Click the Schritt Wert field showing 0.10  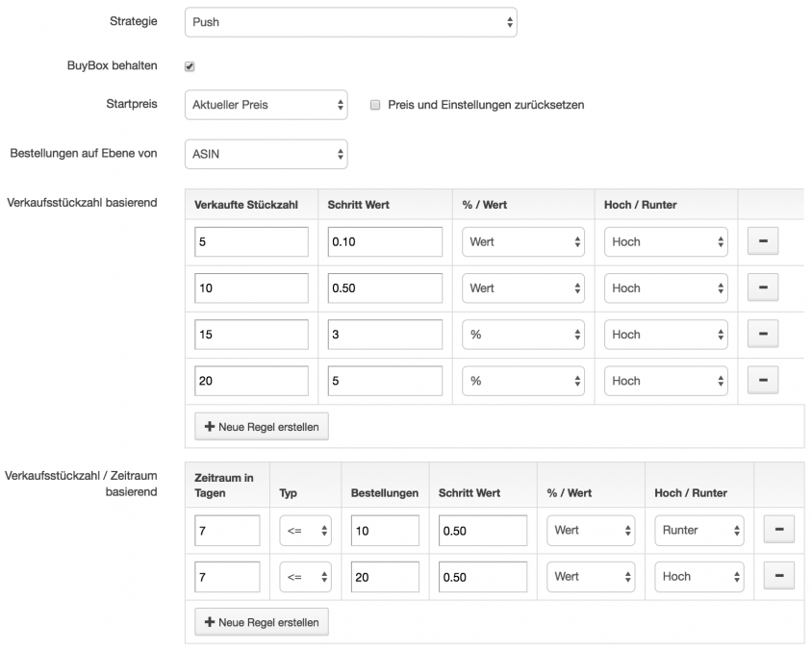[385, 241]
